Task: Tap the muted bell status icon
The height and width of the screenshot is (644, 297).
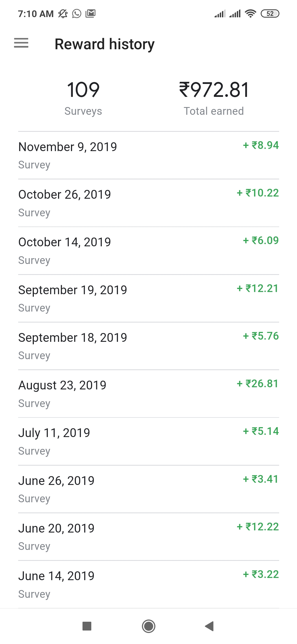Action: pyautogui.click(x=63, y=13)
